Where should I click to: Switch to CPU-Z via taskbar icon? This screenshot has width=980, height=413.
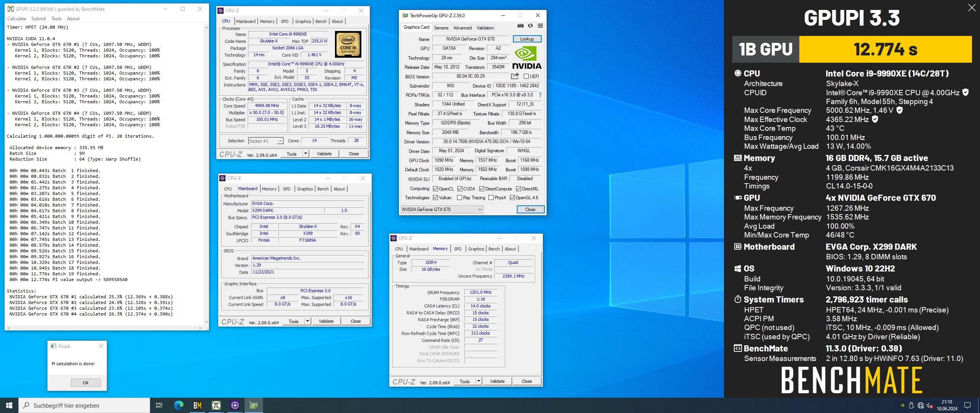pyautogui.click(x=235, y=405)
